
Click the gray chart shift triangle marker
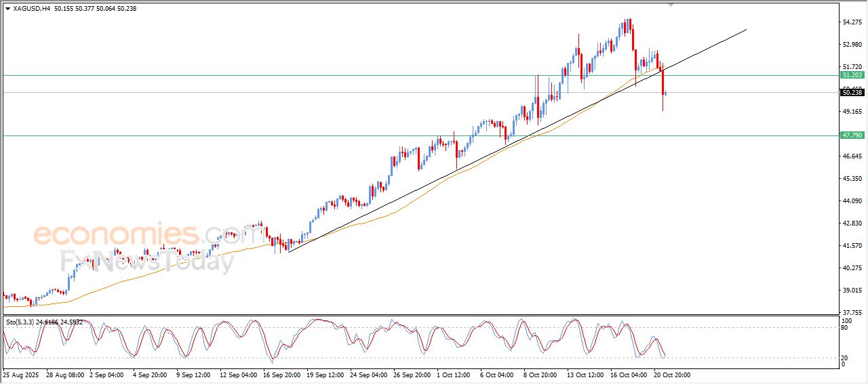671,5
